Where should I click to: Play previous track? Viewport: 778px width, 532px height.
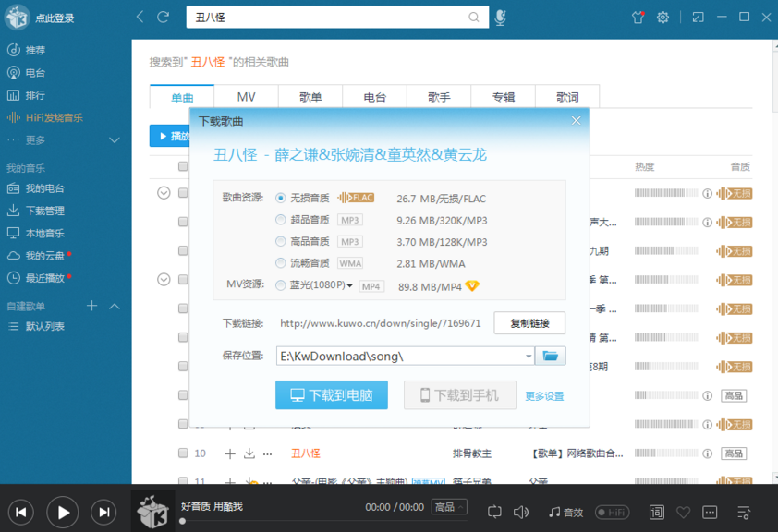[20, 513]
